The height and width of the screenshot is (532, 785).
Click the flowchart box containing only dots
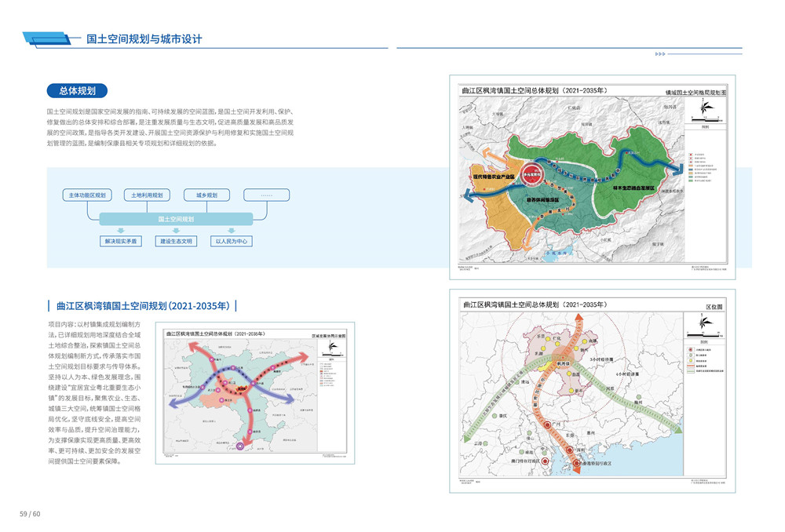coord(266,195)
